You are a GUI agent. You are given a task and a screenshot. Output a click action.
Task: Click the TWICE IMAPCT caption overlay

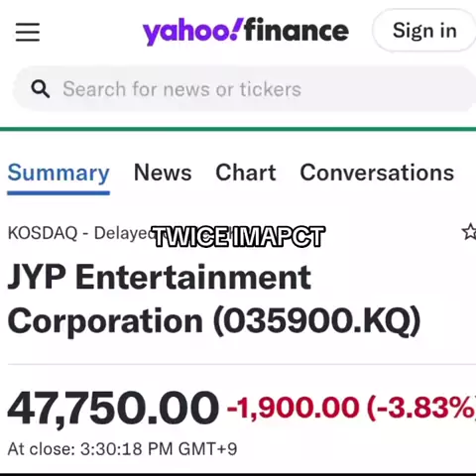[238, 236]
